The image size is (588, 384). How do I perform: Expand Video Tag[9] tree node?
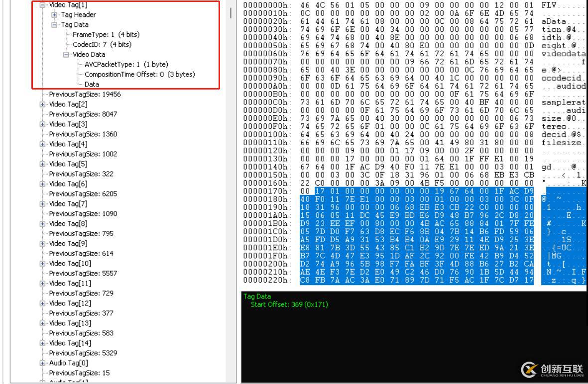click(43, 244)
